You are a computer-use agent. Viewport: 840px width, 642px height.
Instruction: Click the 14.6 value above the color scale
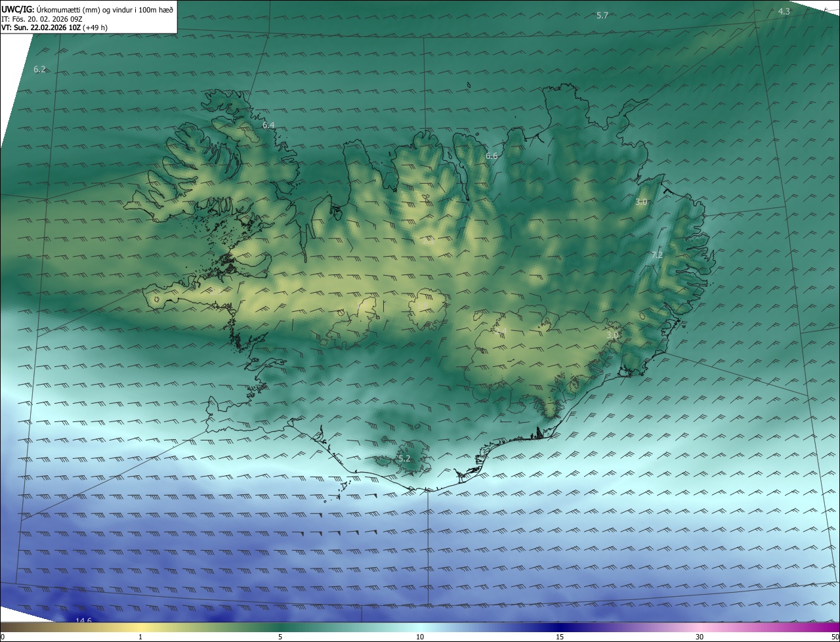[x=83, y=621]
